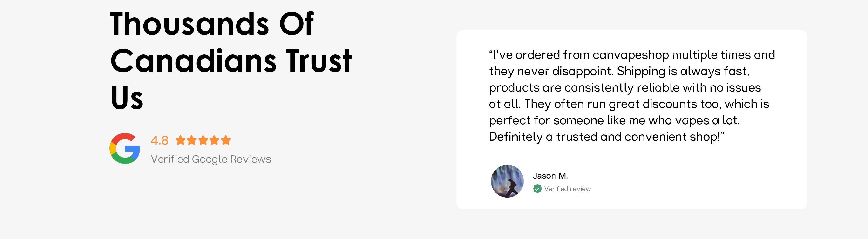
Task: Click the Google "G" logo
Action: point(125,148)
